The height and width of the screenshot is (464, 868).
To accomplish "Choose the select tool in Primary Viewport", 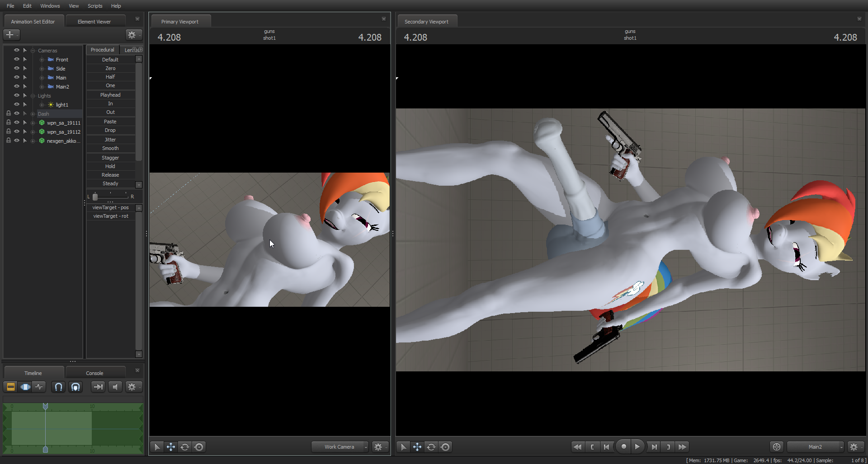I will pyautogui.click(x=157, y=447).
